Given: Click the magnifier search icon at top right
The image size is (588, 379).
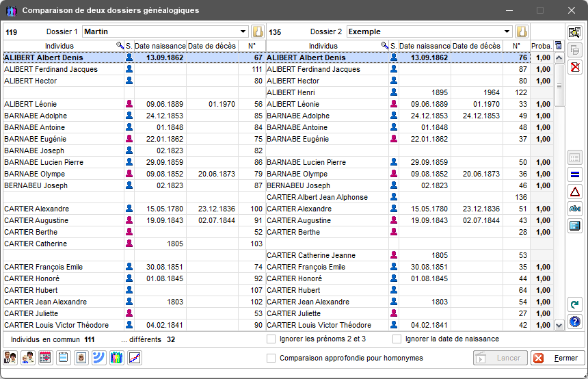Looking at the screenshot, I should [x=574, y=33].
